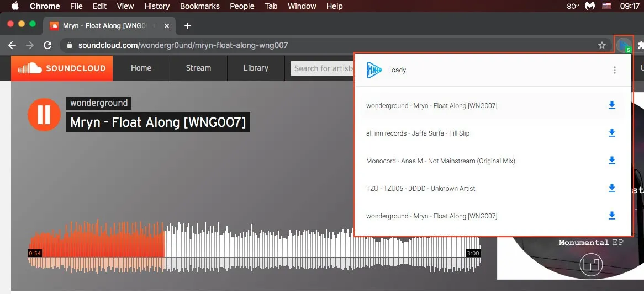Open the View menu
Viewport: 644px width, 294px height.
click(x=125, y=6)
